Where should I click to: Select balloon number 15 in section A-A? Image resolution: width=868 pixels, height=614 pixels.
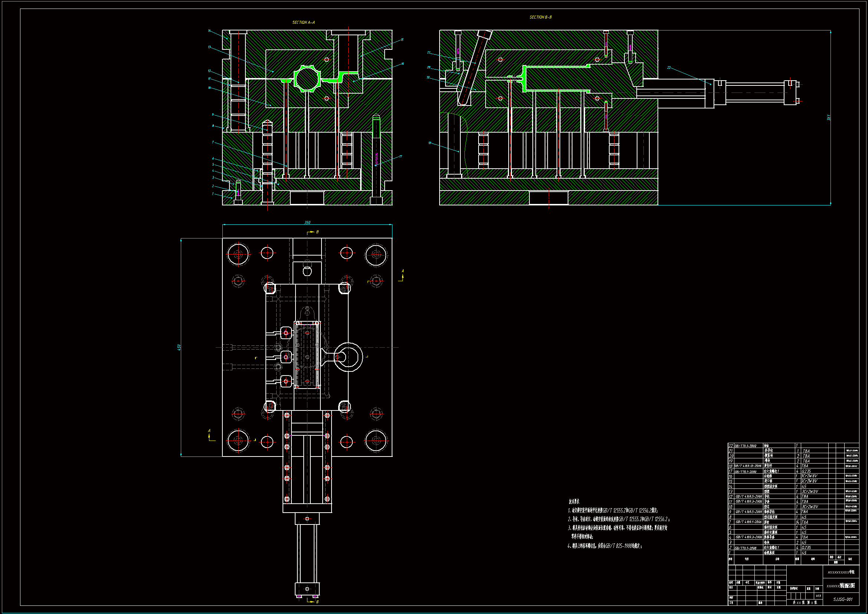(402, 39)
